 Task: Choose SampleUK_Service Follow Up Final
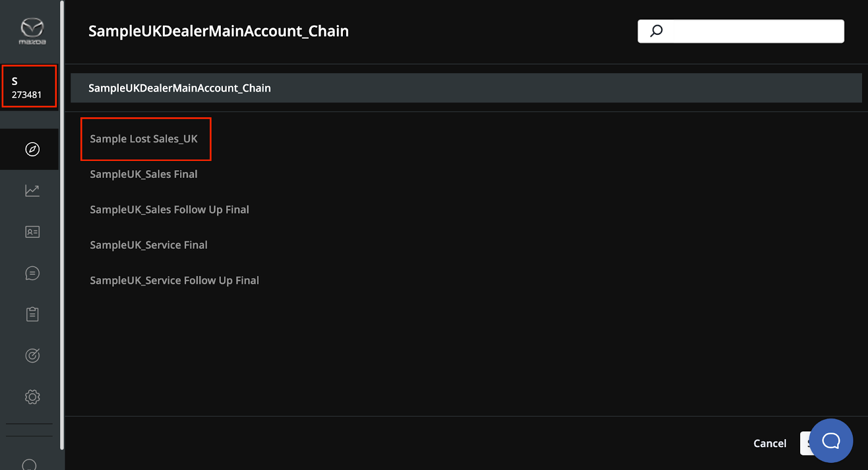[174, 280]
